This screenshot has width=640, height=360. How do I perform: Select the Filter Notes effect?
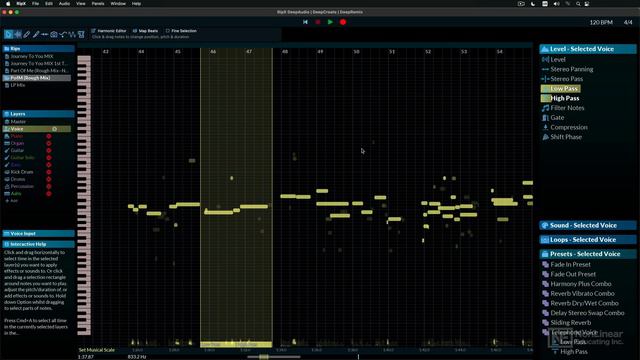[563, 108]
